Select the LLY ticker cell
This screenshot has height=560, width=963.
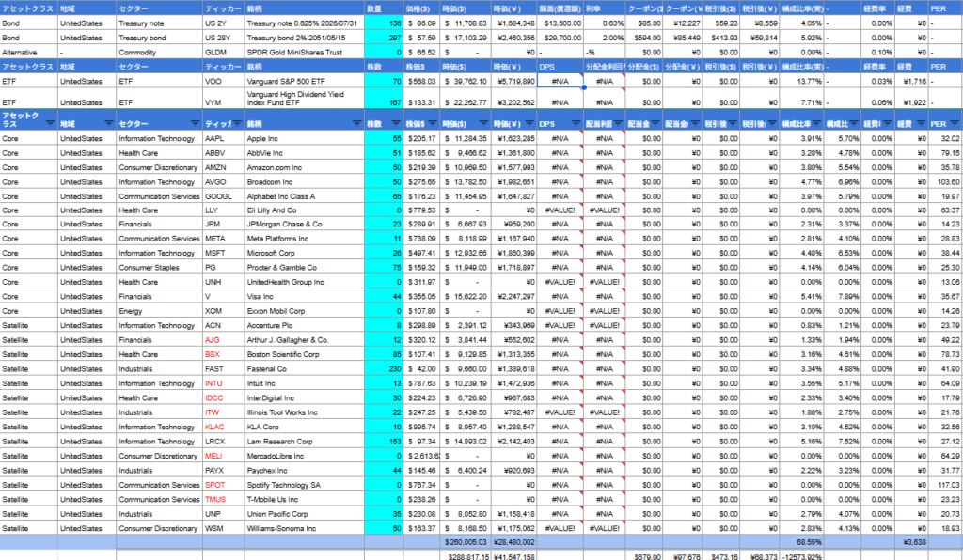click(224, 210)
